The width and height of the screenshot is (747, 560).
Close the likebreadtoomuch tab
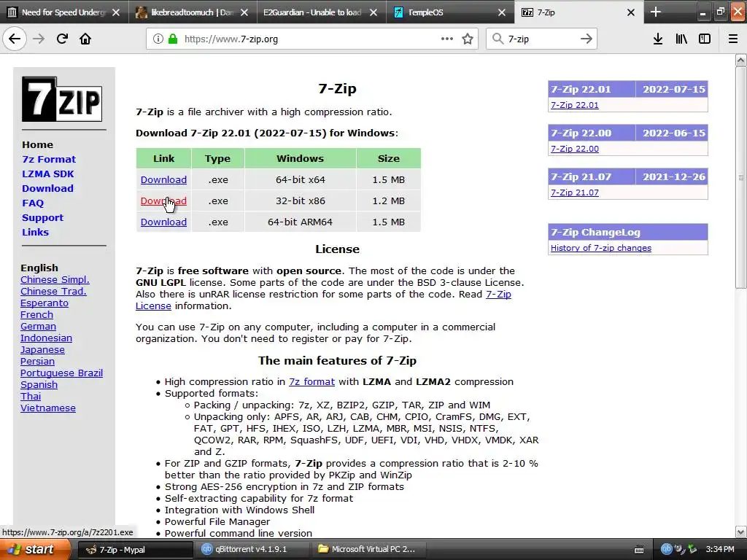point(244,12)
